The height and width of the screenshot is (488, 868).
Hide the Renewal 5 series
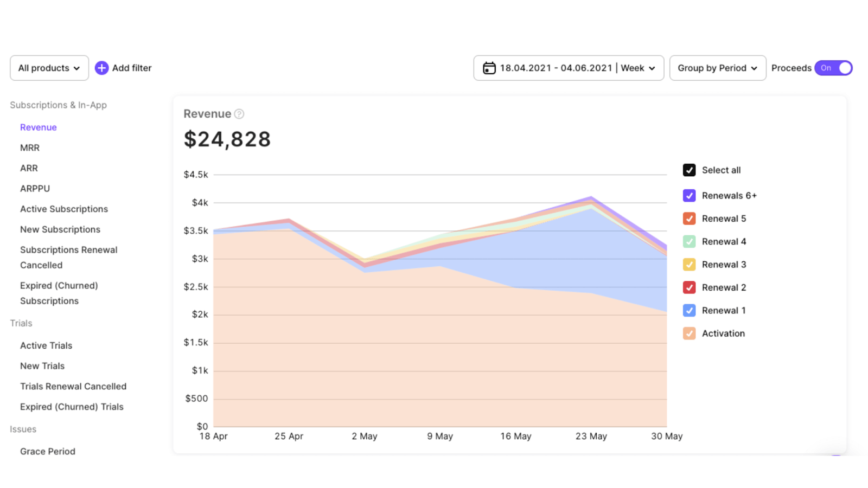pos(689,219)
